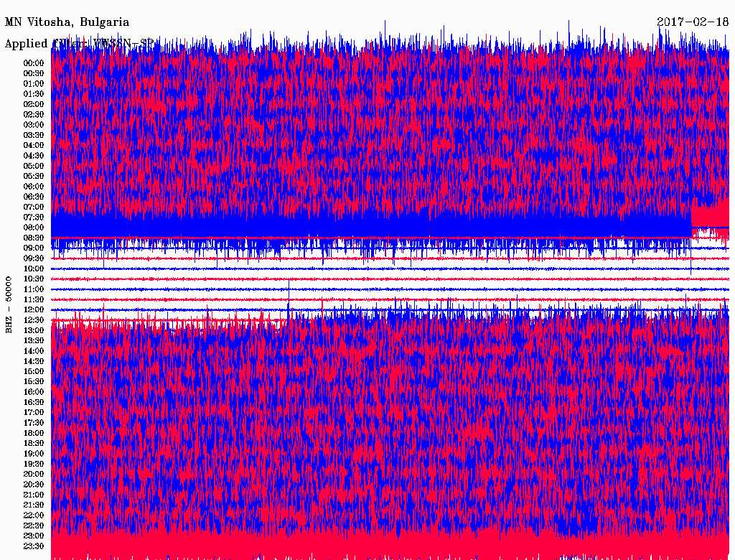The width and height of the screenshot is (735, 560).
Task: Click the date 2017-02-18 in the header
Action: 692,22
